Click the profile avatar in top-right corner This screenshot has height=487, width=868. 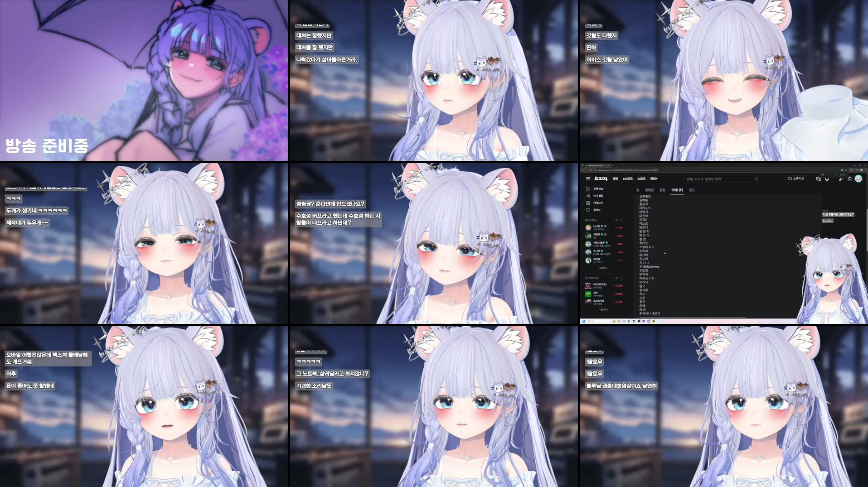858,179
